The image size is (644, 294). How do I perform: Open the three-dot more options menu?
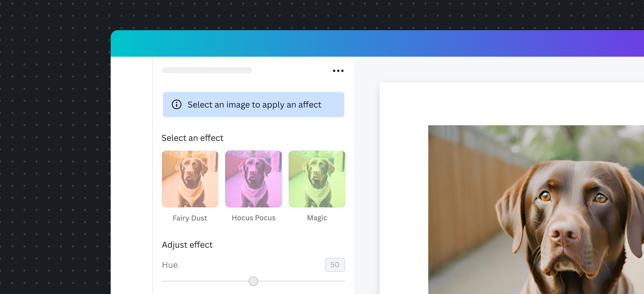338,71
